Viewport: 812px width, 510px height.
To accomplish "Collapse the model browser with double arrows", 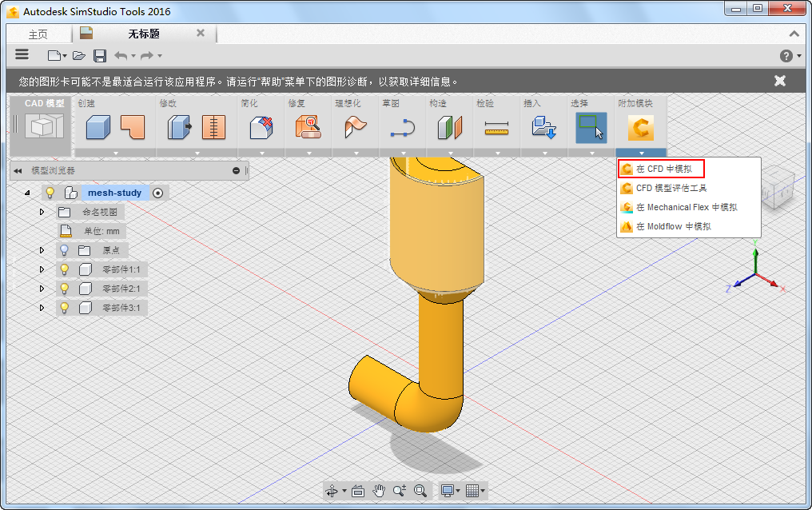I will 18,171.
